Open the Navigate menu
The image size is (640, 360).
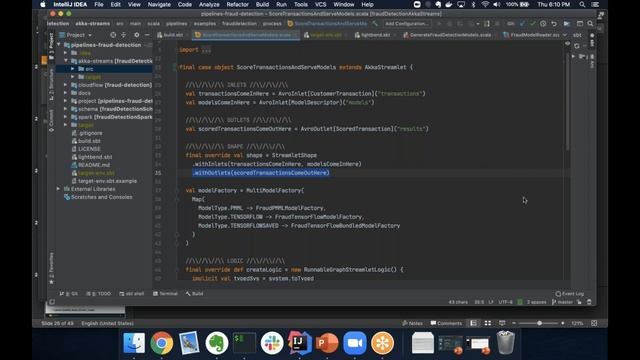159,4
